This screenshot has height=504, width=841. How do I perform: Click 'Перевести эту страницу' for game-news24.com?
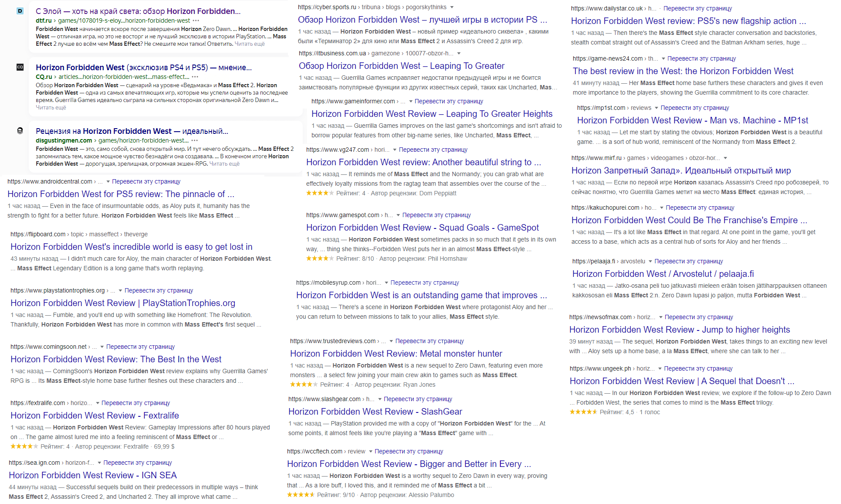(x=701, y=58)
